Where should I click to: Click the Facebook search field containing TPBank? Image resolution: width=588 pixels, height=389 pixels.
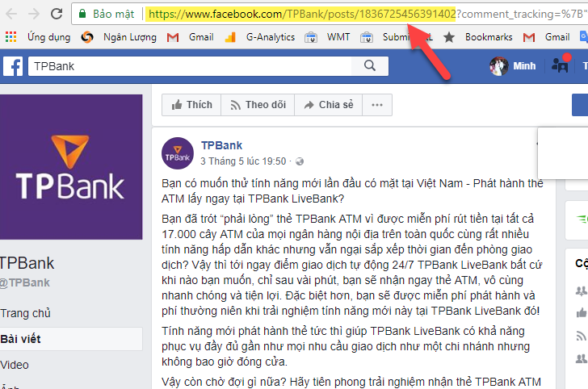190,66
